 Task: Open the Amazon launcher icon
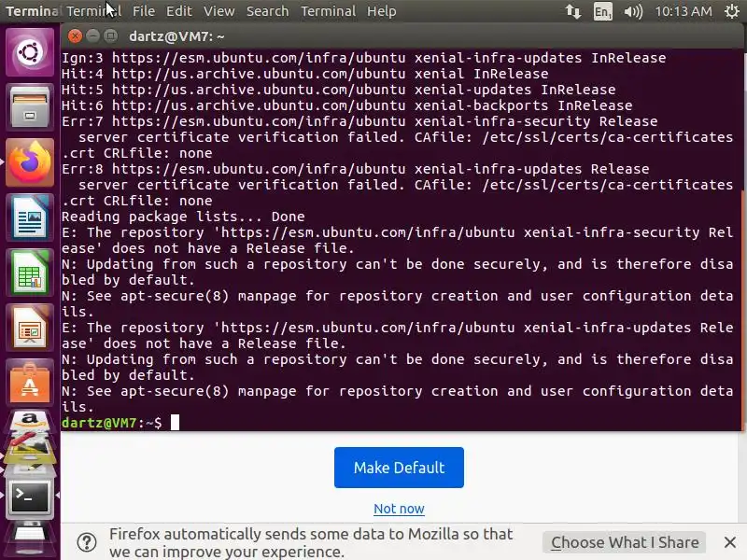pos(30,422)
